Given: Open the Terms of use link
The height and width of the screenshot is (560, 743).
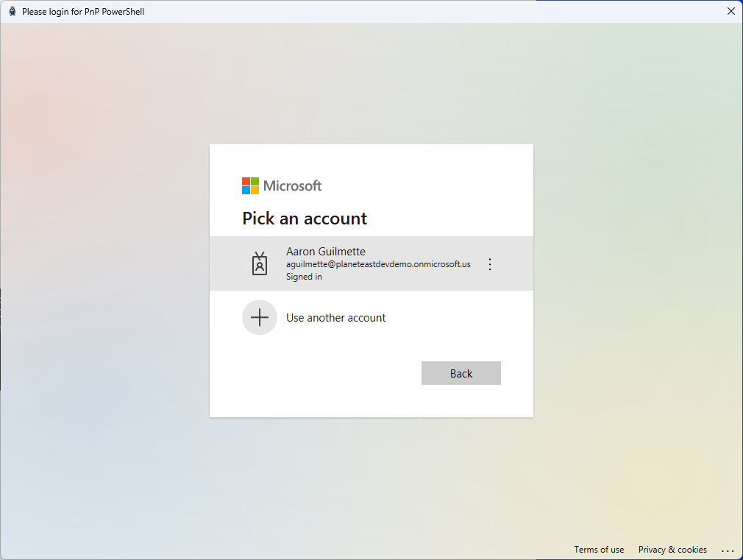Looking at the screenshot, I should point(599,550).
